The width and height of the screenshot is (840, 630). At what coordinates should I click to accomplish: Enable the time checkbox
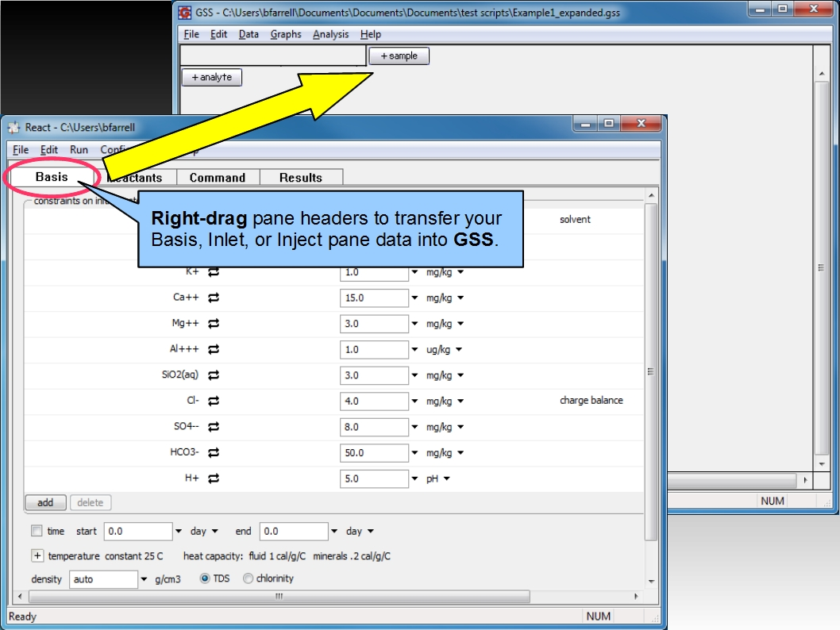click(x=37, y=531)
